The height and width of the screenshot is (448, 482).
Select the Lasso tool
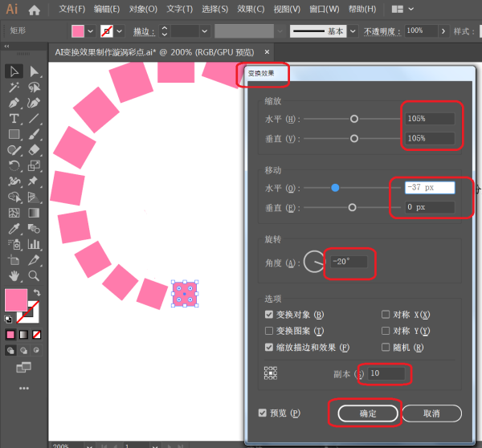coord(34,88)
